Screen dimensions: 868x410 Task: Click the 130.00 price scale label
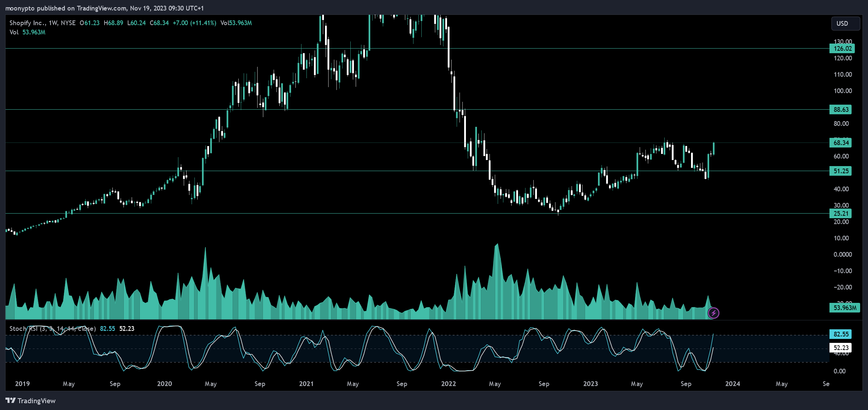[x=843, y=41]
